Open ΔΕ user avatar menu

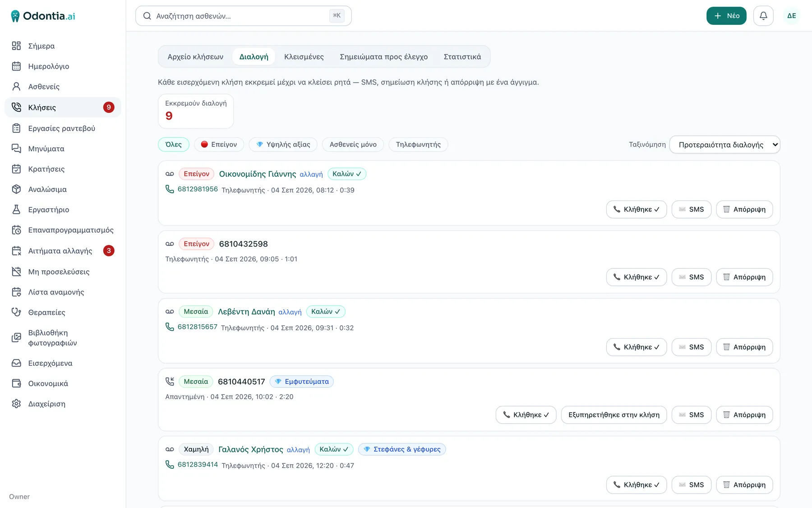792,16
